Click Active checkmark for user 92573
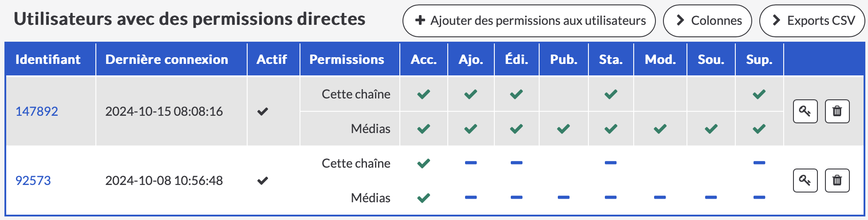 pos(263,181)
